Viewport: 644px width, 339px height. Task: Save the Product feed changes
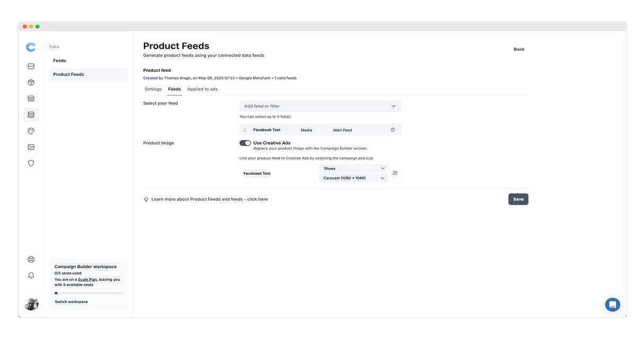pyautogui.click(x=518, y=199)
